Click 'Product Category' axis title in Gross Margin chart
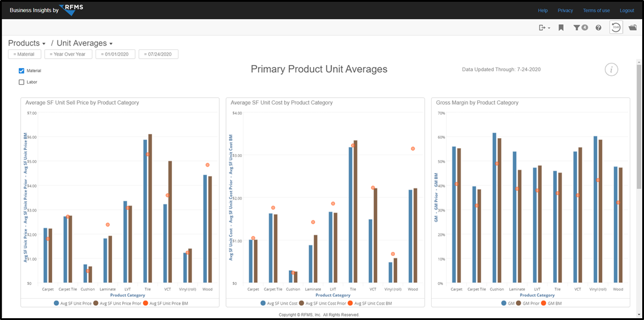Image resolution: width=644 pixels, height=320 pixels. pos(538,295)
